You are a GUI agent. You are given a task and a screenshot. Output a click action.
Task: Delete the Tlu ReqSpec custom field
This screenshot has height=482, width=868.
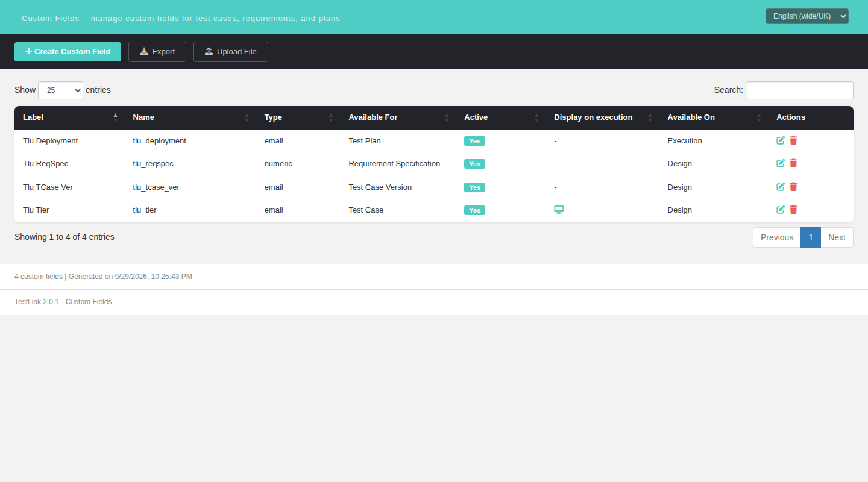(793, 163)
